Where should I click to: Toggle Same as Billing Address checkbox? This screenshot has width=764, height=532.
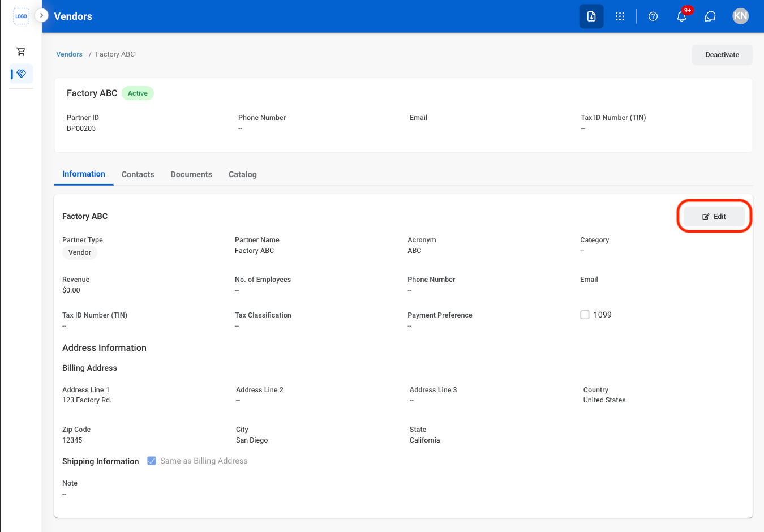click(x=152, y=461)
